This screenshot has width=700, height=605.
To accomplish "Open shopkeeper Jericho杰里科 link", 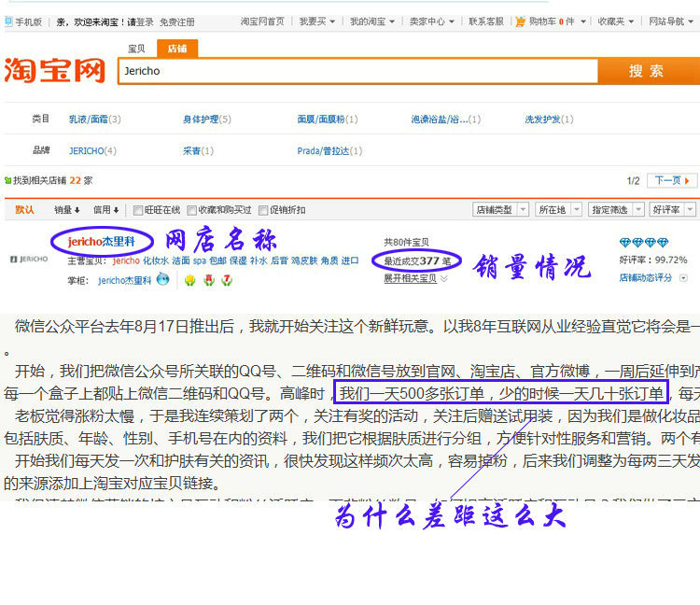I will click(x=125, y=280).
